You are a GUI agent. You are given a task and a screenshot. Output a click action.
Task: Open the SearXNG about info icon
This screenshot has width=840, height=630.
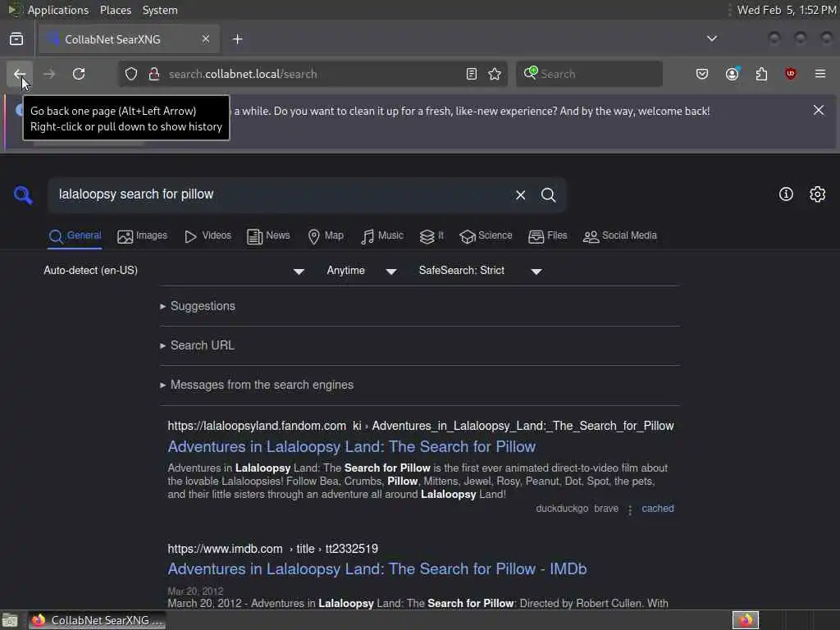click(786, 194)
